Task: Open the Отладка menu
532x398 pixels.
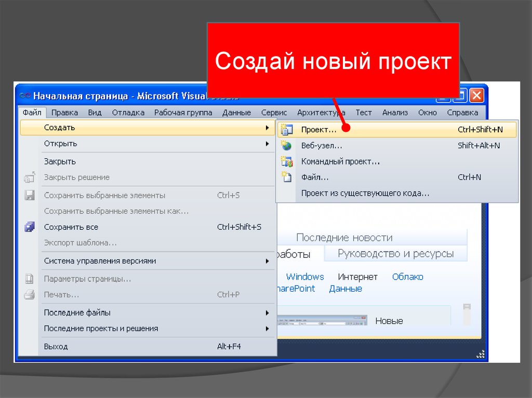Action: pos(128,113)
